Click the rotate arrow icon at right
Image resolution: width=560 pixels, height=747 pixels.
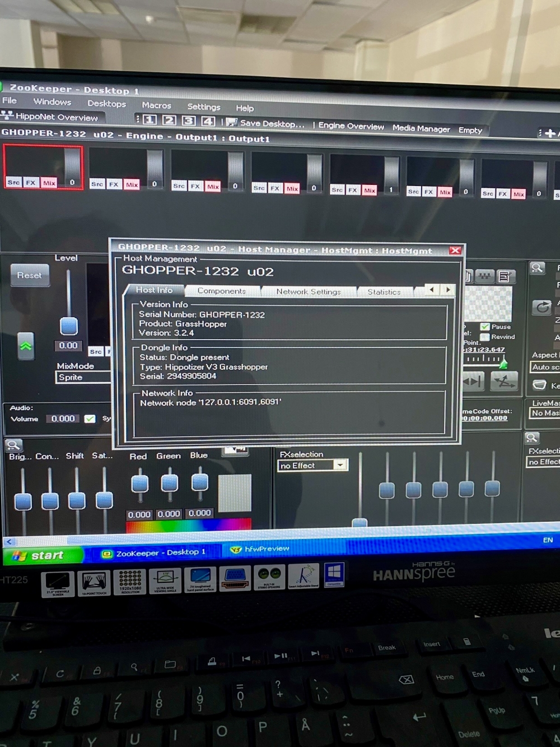tap(542, 307)
